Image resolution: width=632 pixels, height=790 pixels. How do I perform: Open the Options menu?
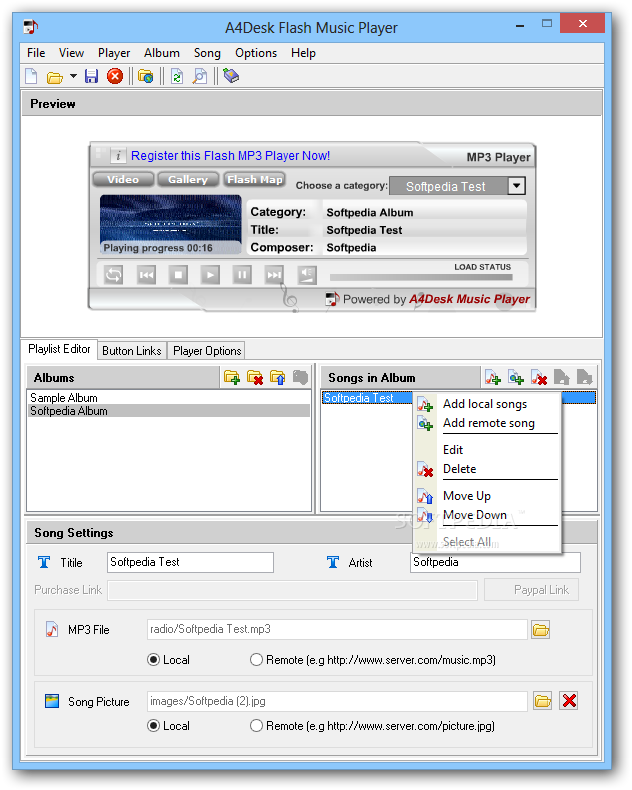coord(256,53)
